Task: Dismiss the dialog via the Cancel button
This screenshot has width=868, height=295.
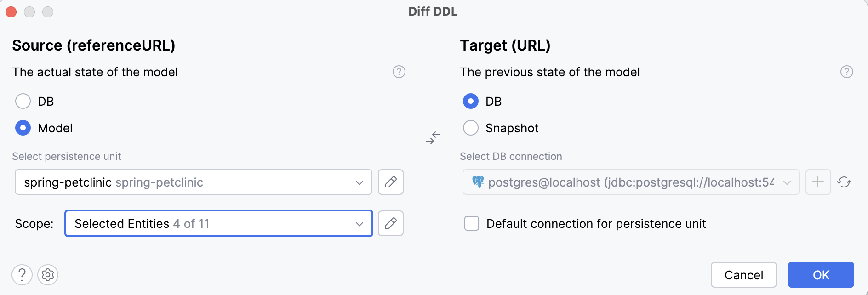Action: click(x=744, y=275)
